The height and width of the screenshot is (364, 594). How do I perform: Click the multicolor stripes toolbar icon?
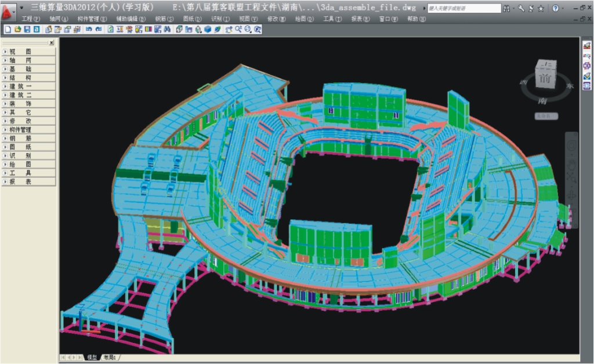pos(148,29)
